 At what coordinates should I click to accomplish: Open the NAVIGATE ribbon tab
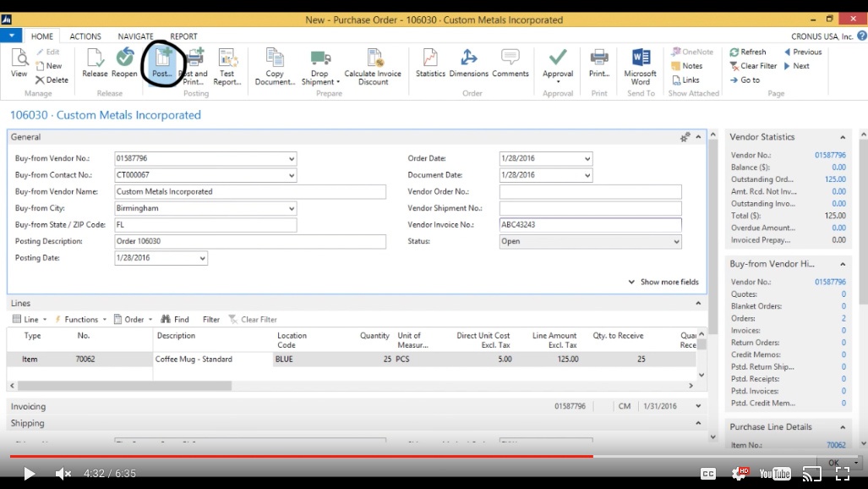(135, 36)
